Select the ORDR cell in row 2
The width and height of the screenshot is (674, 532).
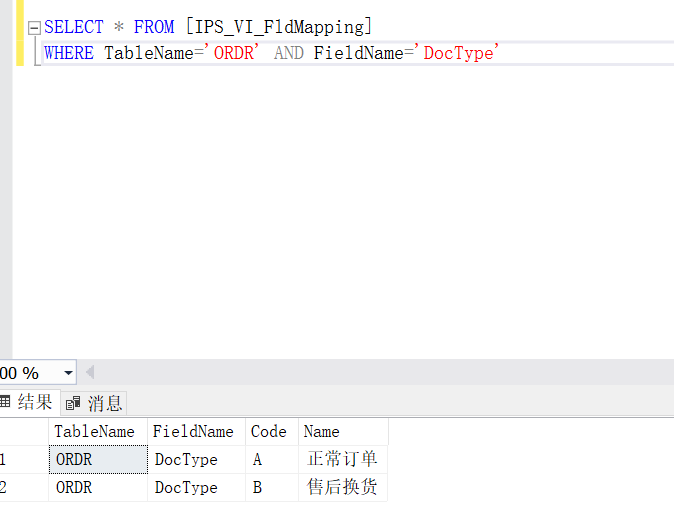(x=98, y=487)
